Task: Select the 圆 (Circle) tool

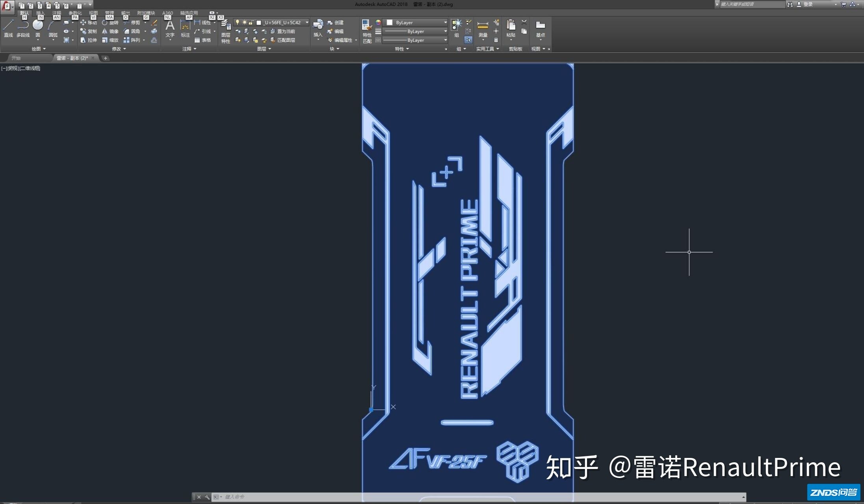Action: tap(38, 28)
